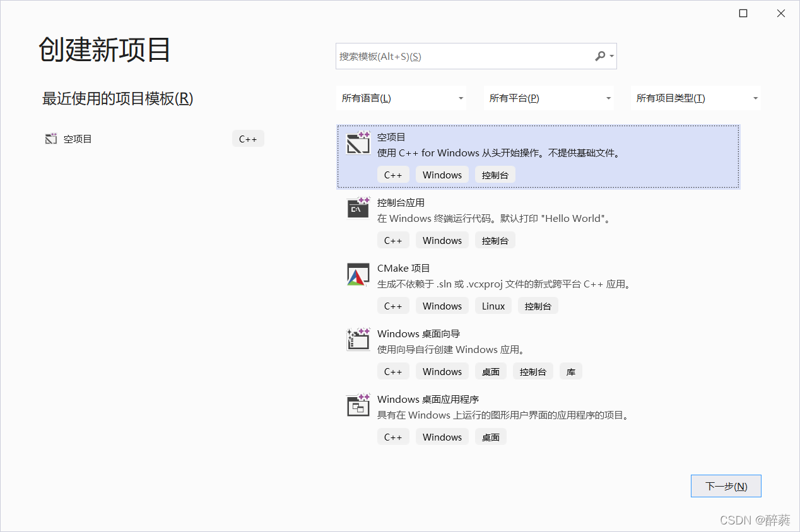Open the 所有项目类型 project type dropdown
Image resolution: width=800 pixels, height=532 pixels.
696,98
